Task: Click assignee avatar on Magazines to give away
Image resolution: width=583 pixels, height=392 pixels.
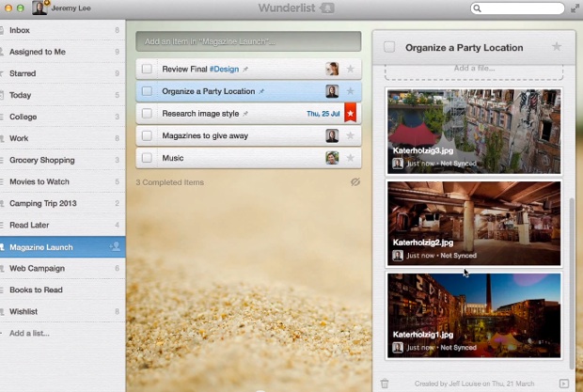Action: click(332, 135)
